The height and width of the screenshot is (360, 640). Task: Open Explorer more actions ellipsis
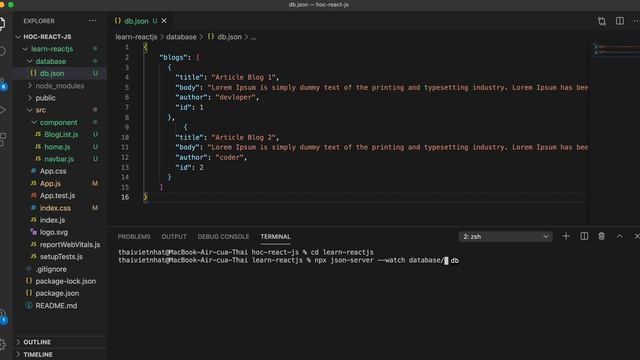point(93,21)
